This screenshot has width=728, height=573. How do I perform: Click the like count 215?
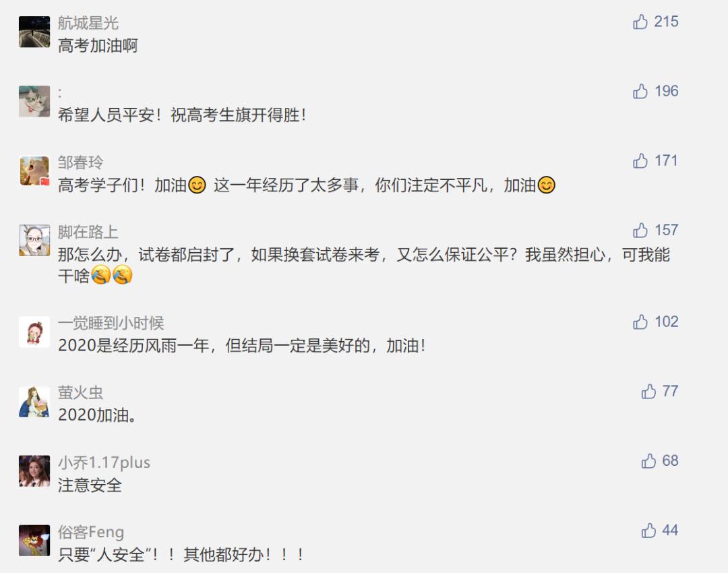click(x=666, y=22)
